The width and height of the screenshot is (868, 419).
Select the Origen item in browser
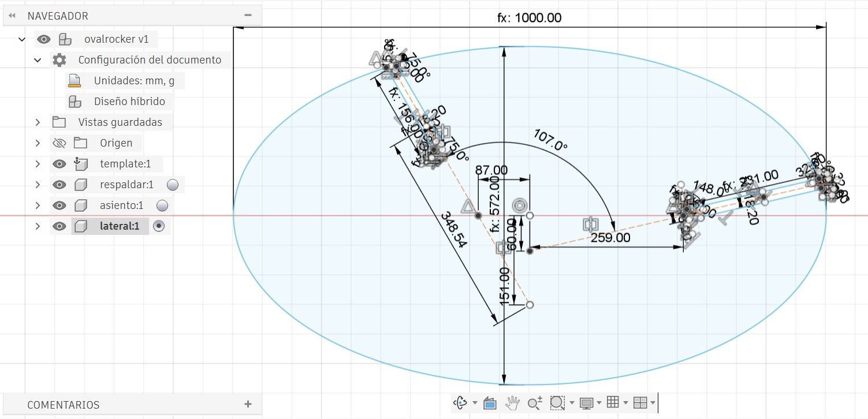point(116,143)
